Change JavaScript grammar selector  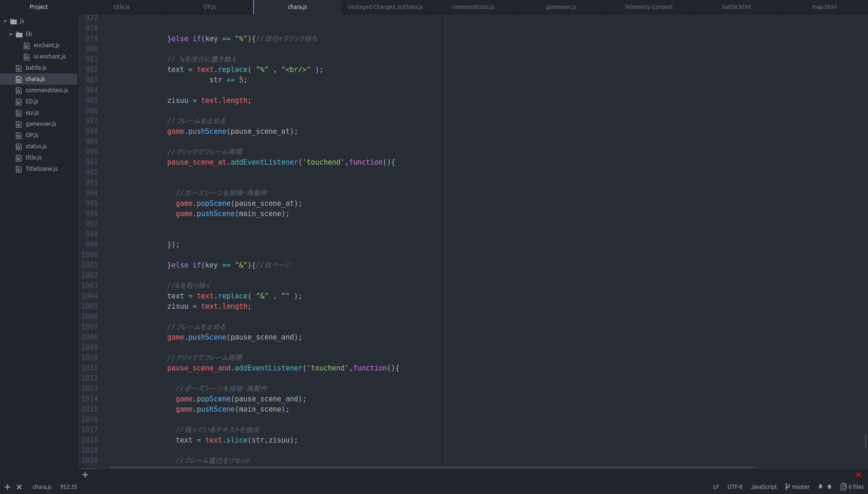[764, 487]
